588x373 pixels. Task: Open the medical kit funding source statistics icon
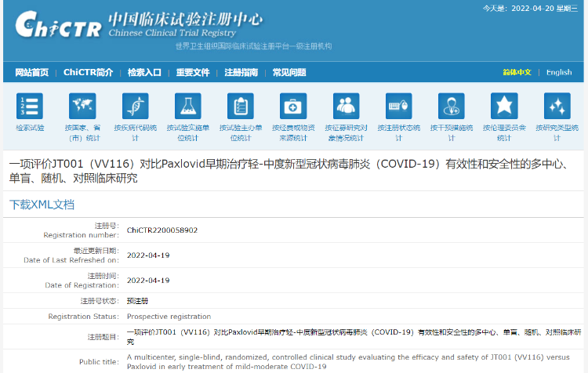coord(293,106)
